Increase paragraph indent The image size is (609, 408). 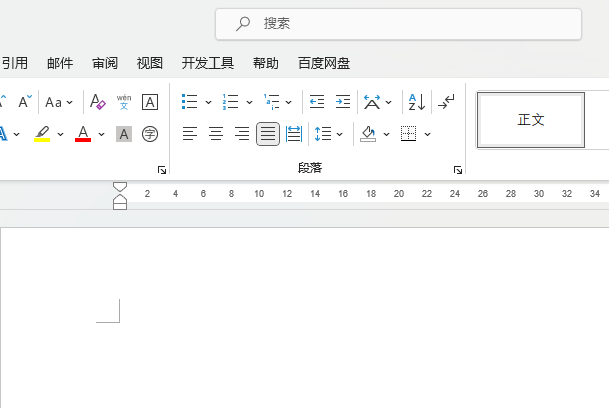pos(343,102)
